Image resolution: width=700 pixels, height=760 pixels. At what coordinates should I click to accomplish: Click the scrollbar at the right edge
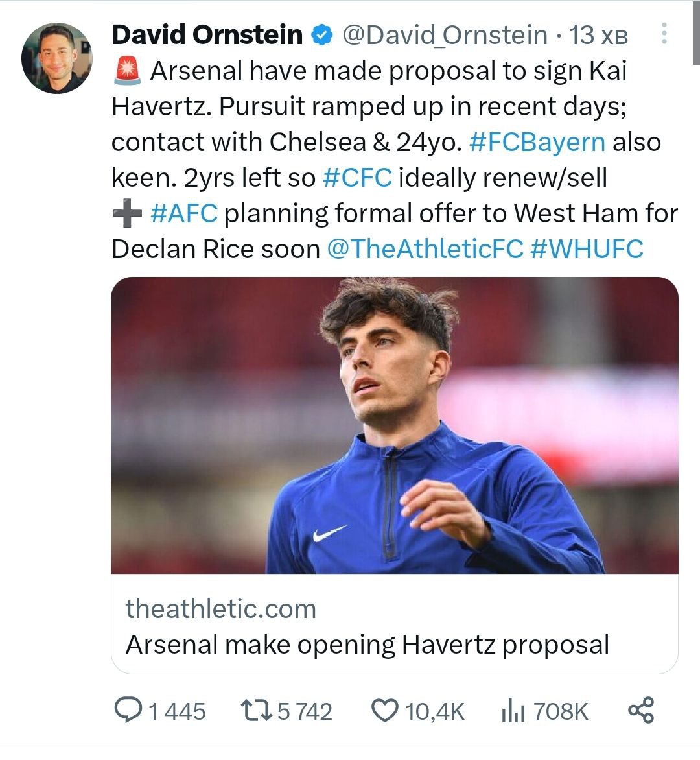pos(696,32)
